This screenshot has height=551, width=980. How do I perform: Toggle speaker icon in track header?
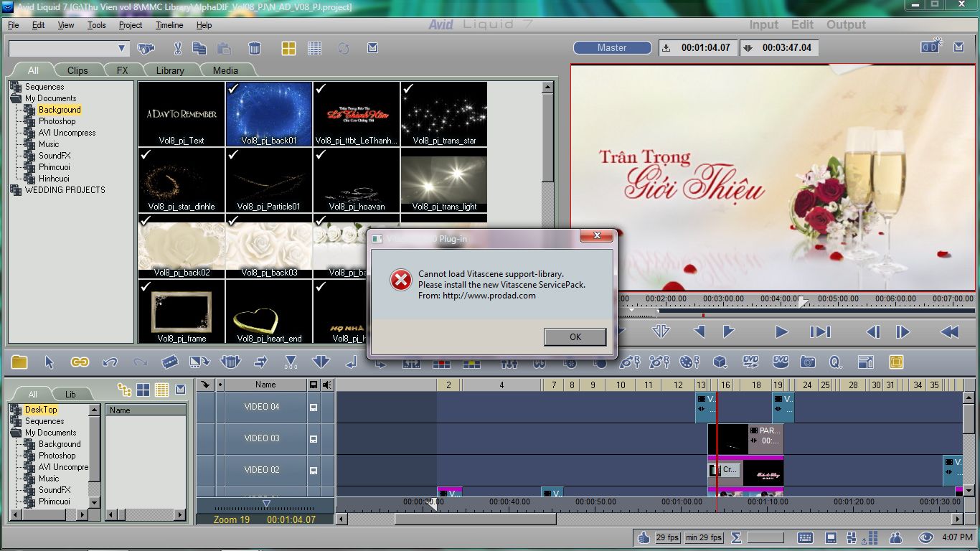point(327,385)
